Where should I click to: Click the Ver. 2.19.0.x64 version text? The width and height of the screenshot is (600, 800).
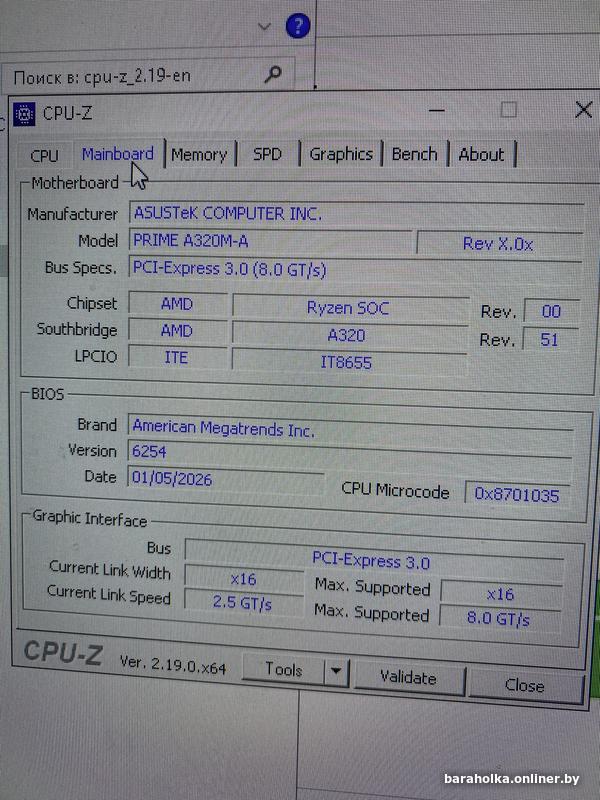tap(173, 665)
